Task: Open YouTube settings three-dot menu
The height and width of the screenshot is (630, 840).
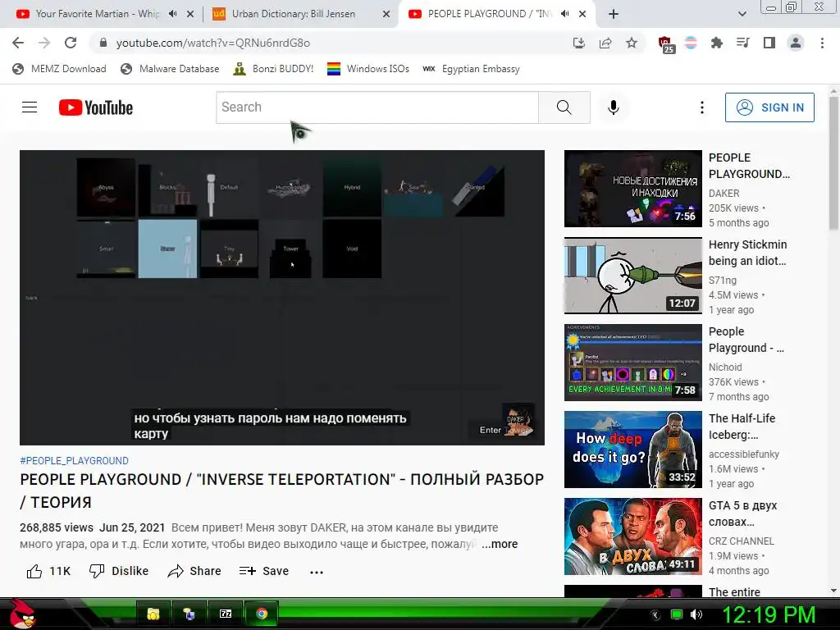Action: coord(702,107)
